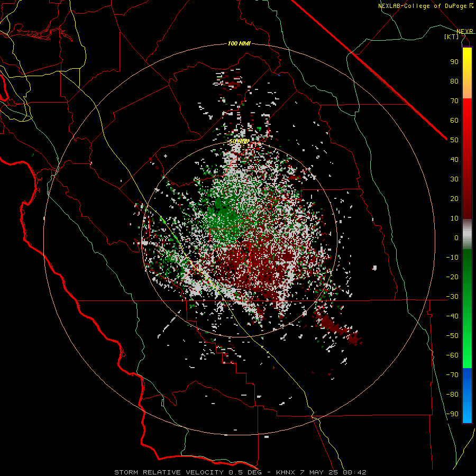Click the positive 10 scale label

(454, 218)
